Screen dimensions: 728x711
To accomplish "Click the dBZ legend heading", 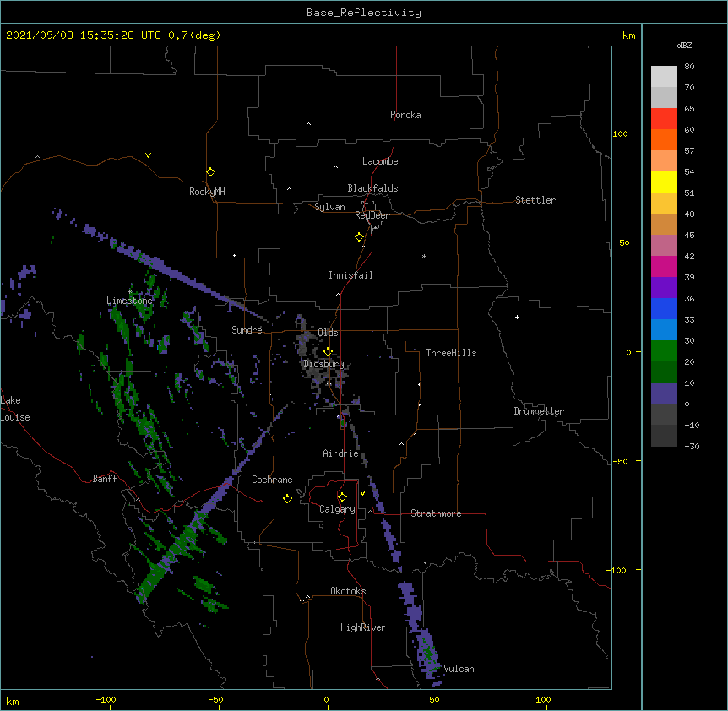I will 684,46.
